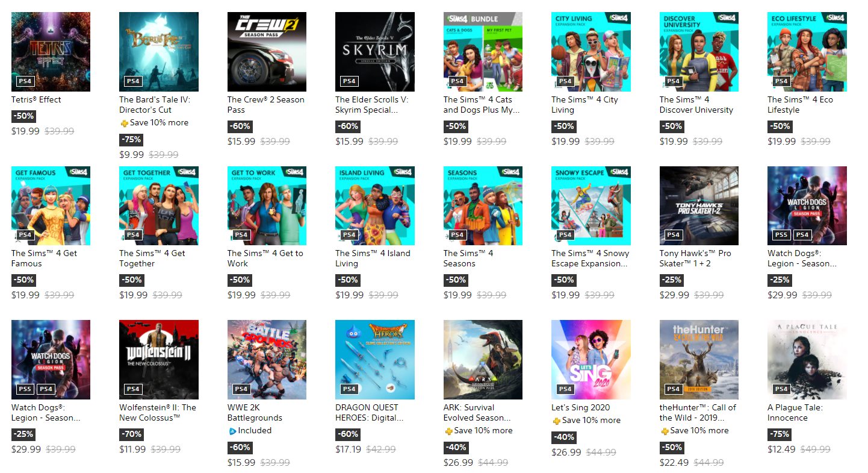The image size is (868, 473).
Task: Click the WWE 2K Battlegrounds cover art
Action: click(x=267, y=360)
